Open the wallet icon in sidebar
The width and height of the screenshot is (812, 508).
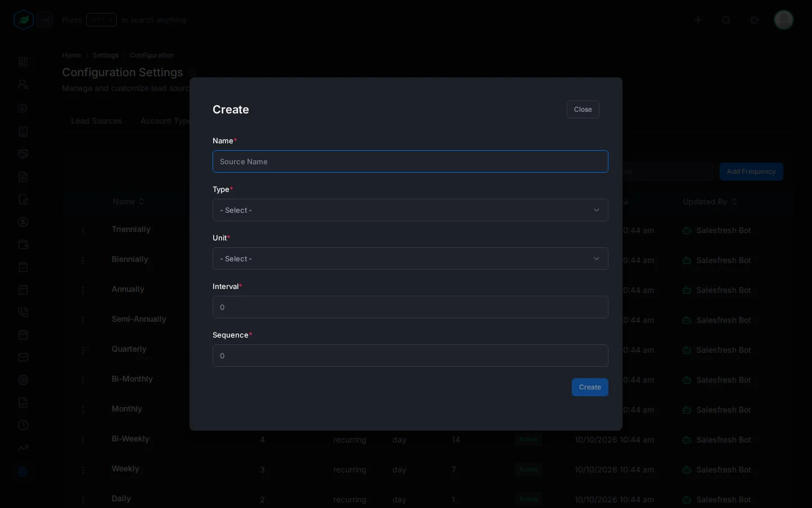click(23, 244)
